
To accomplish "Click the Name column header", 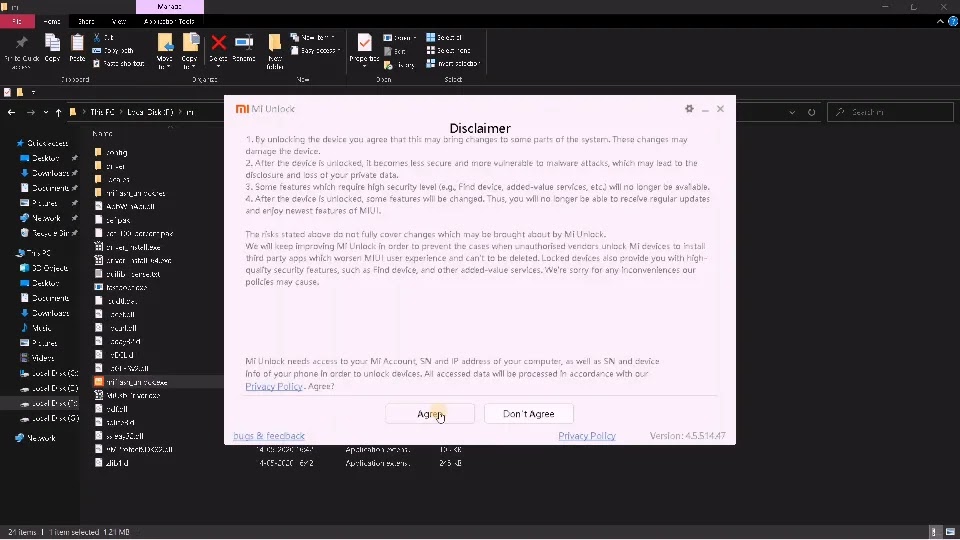I will coord(102,133).
